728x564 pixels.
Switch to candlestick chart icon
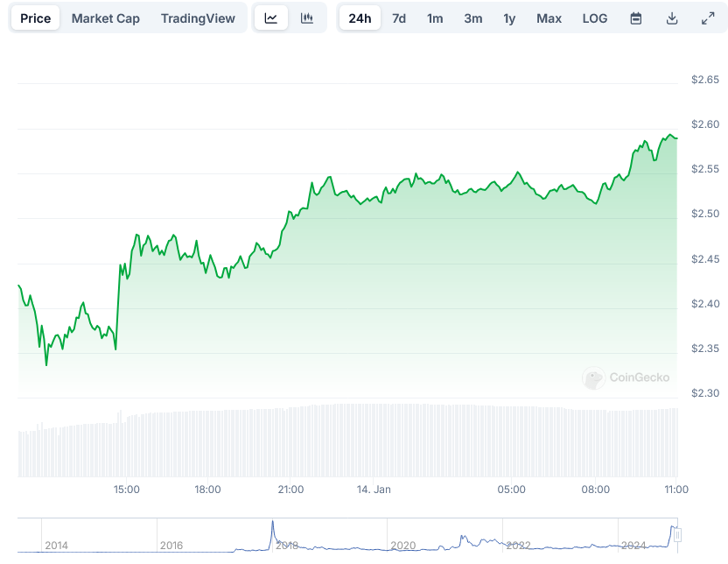pos(306,18)
